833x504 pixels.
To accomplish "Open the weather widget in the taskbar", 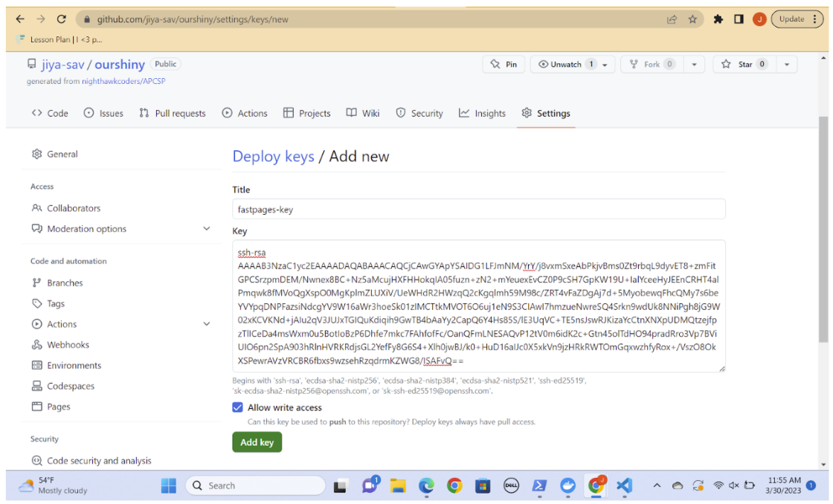I will point(53,485).
